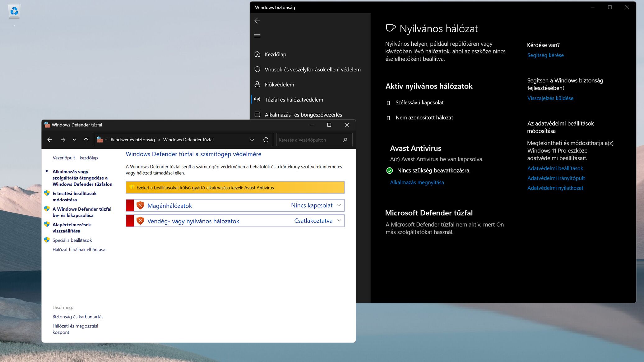Screen dimensions: 644x362
Task: Expand the Vendég- vagy nyilvános hálózatok chevron
Action: pyautogui.click(x=339, y=221)
